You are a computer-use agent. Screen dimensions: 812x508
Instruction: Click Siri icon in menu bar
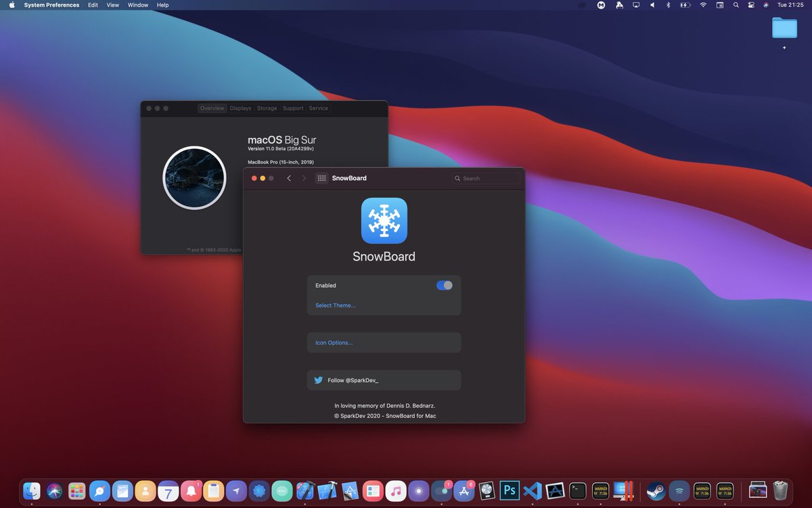coord(766,5)
